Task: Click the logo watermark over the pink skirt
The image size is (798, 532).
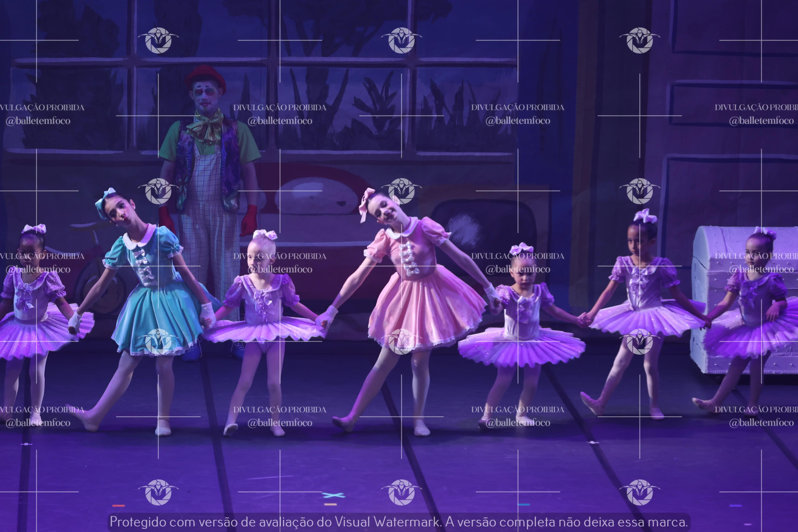Action: coord(401,341)
